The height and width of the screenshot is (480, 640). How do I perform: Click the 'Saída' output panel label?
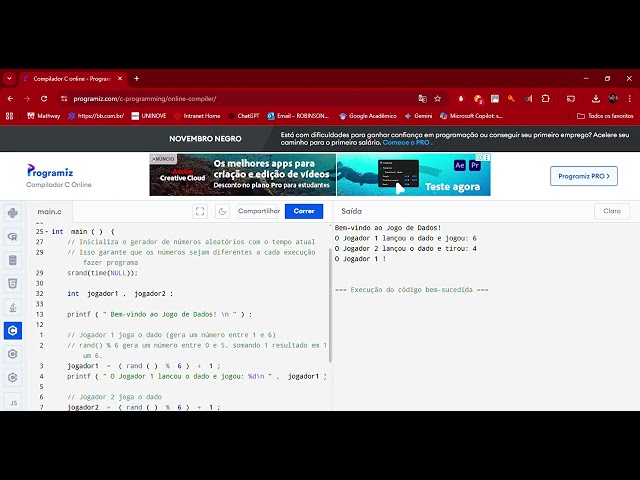point(351,211)
